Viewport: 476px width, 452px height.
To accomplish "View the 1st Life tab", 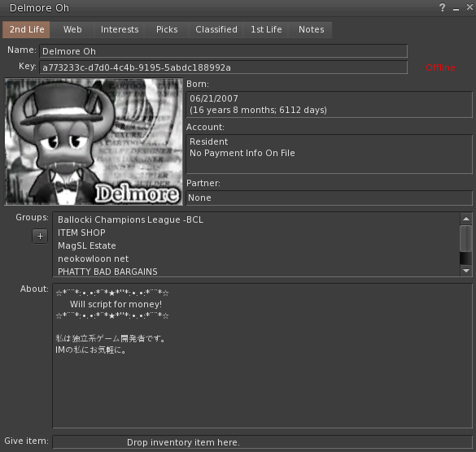I will pyautogui.click(x=266, y=30).
